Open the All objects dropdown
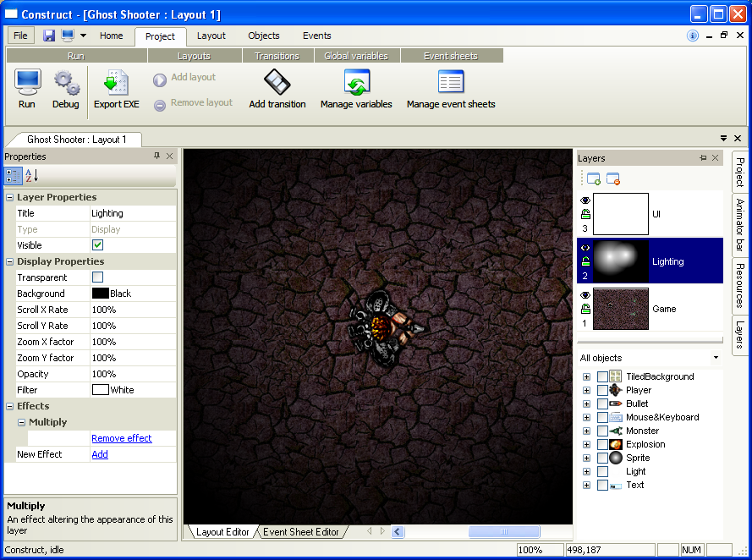 (x=716, y=358)
